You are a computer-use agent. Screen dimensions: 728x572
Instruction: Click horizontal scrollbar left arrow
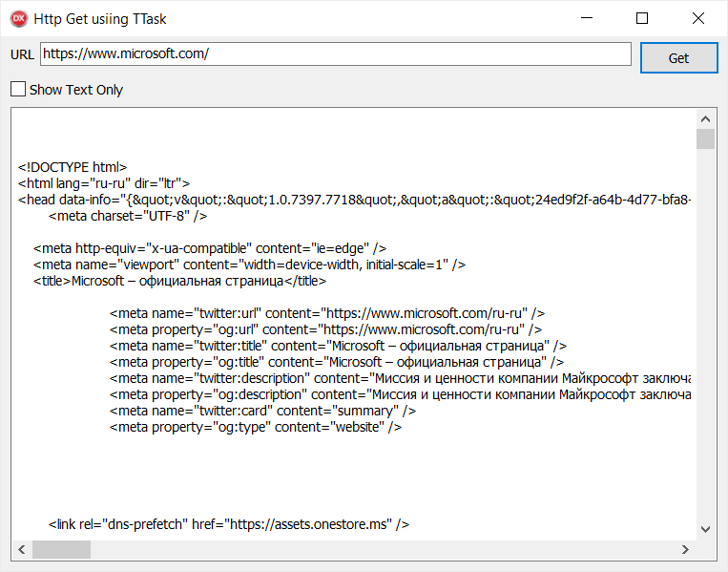[22, 550]
